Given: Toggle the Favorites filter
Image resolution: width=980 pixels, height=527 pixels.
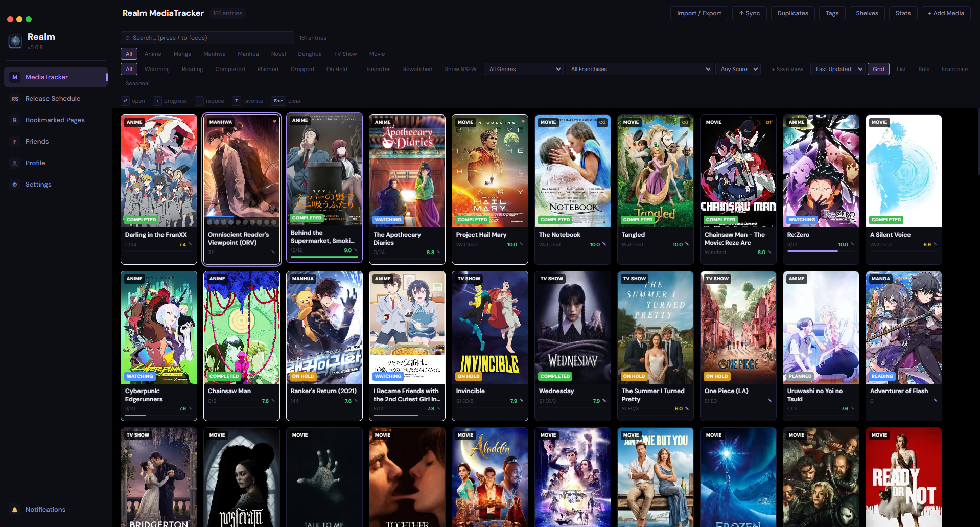Looking at the screenshot, I should pos(378,69).
